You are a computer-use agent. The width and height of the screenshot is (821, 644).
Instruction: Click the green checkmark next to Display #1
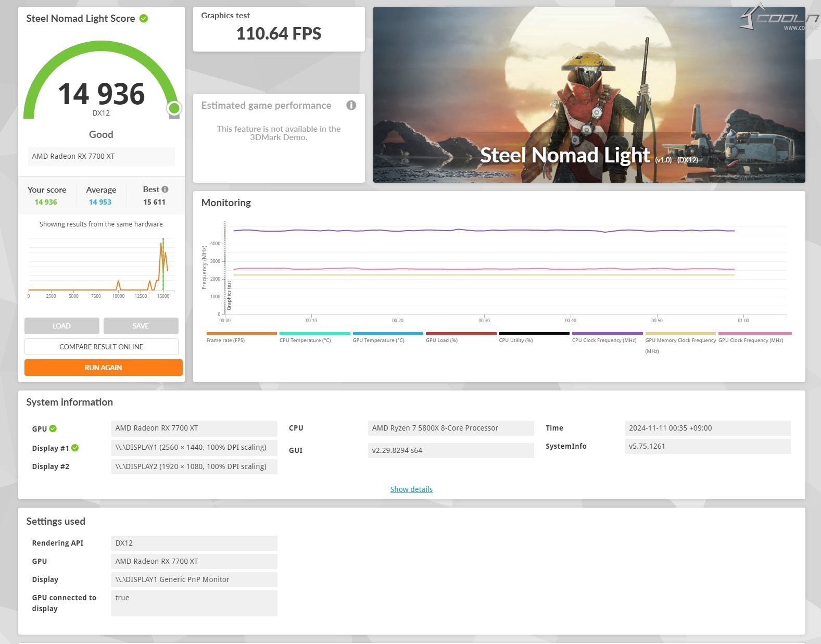[75, 448]
